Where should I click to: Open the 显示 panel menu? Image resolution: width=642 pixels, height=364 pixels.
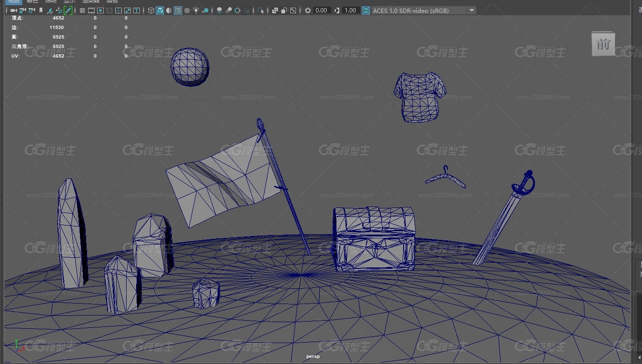69,1
